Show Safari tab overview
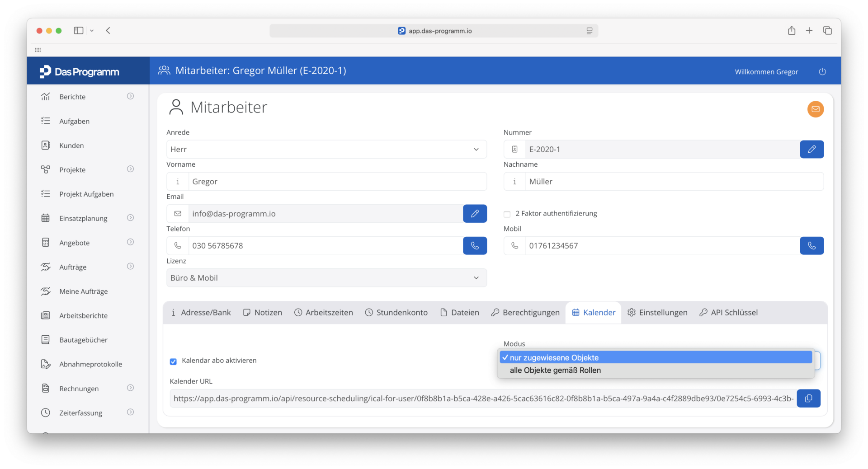The width and height of the screenshot is (868, 469). 827,31
